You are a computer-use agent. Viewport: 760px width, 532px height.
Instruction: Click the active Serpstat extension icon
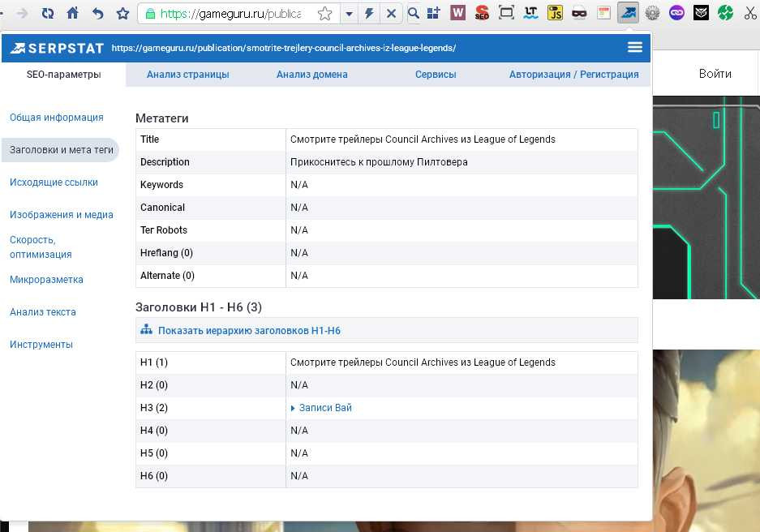click(628, 13)
